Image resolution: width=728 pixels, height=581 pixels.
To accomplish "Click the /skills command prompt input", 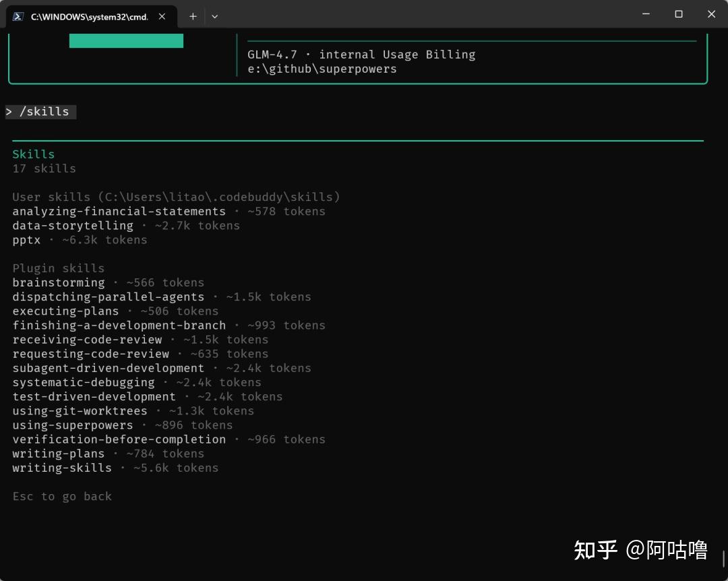I will (41, 112).
